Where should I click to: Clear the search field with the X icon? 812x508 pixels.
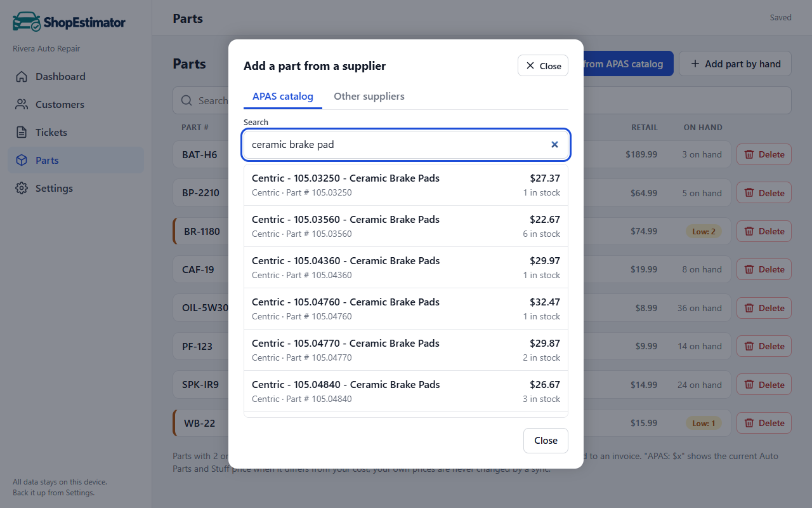[x=554, y=145]
